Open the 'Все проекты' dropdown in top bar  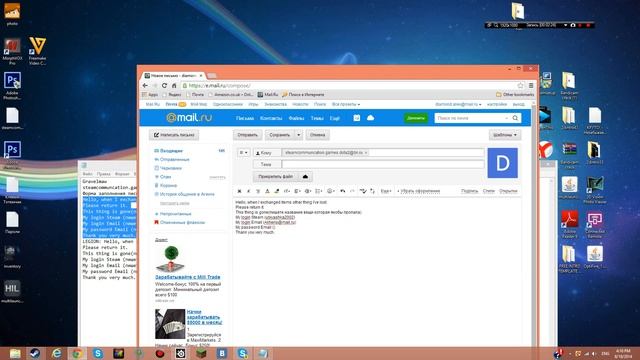point(346,104)
